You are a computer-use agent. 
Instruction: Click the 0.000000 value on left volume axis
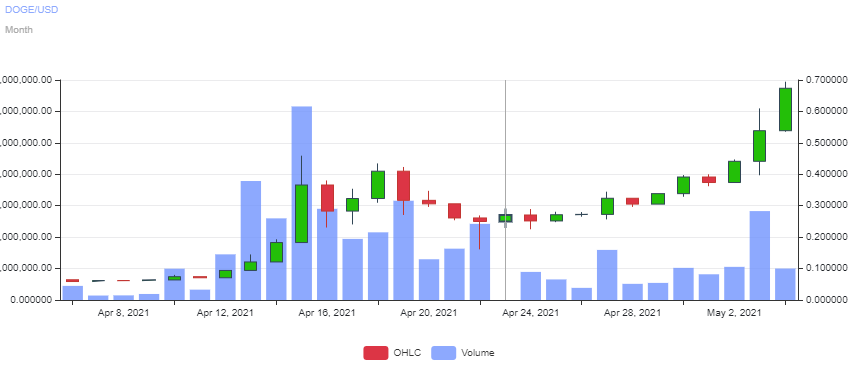32,300
